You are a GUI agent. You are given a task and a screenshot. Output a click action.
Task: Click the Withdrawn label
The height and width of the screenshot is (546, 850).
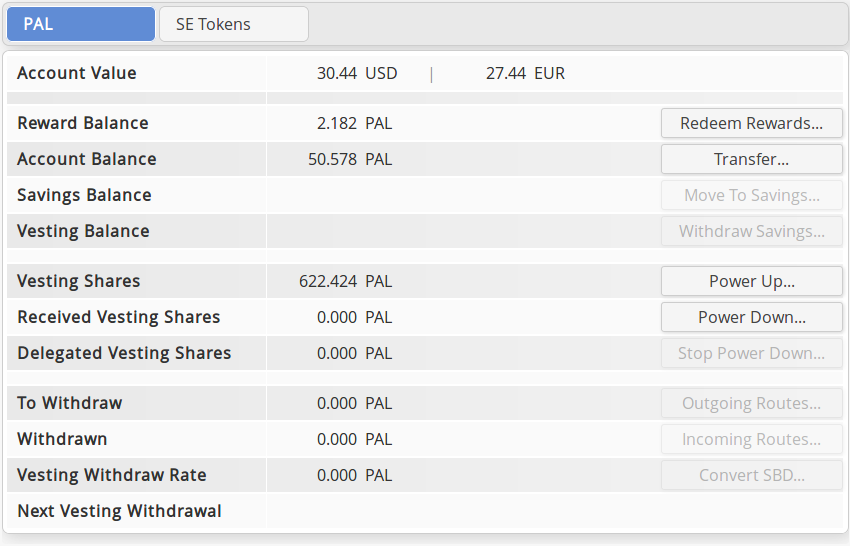coord(62,439)
